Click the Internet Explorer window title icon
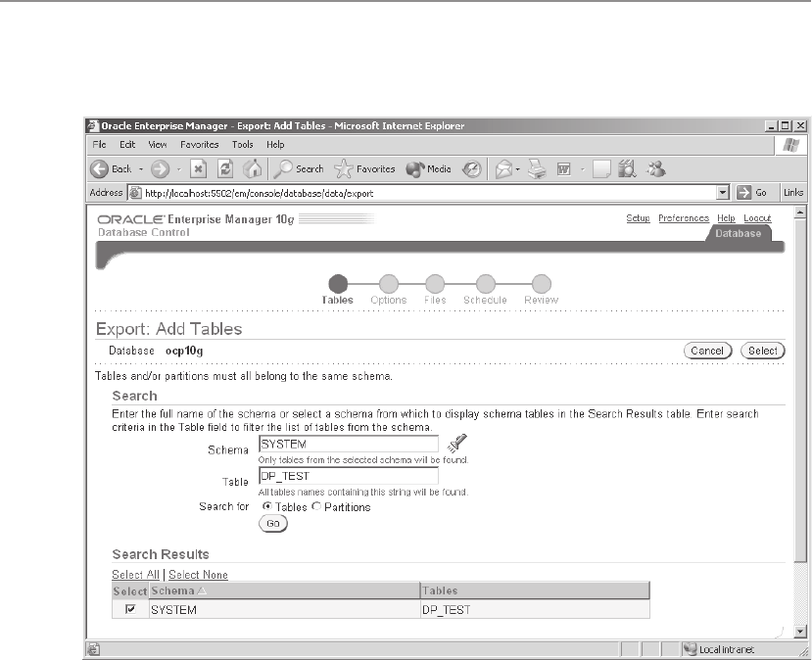 click(93, 125)
